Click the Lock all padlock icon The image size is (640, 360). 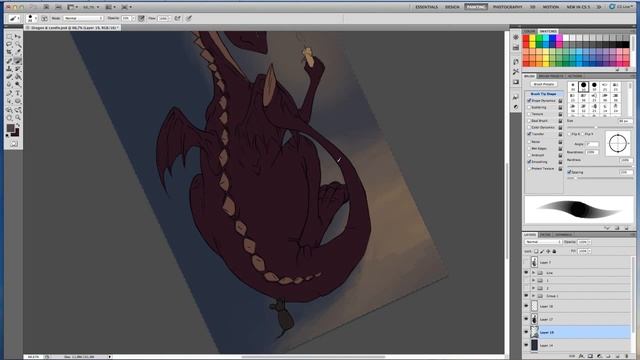554,251
